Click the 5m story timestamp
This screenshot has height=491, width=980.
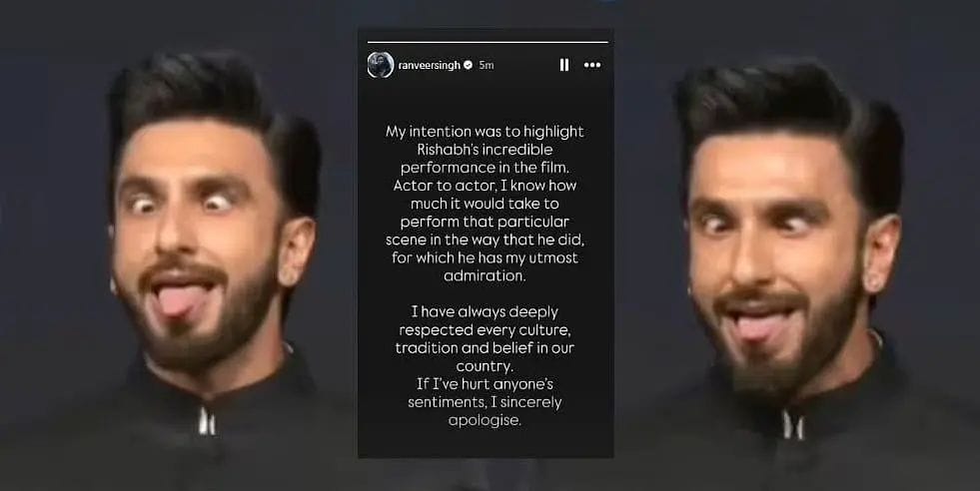tap(487, 65)
